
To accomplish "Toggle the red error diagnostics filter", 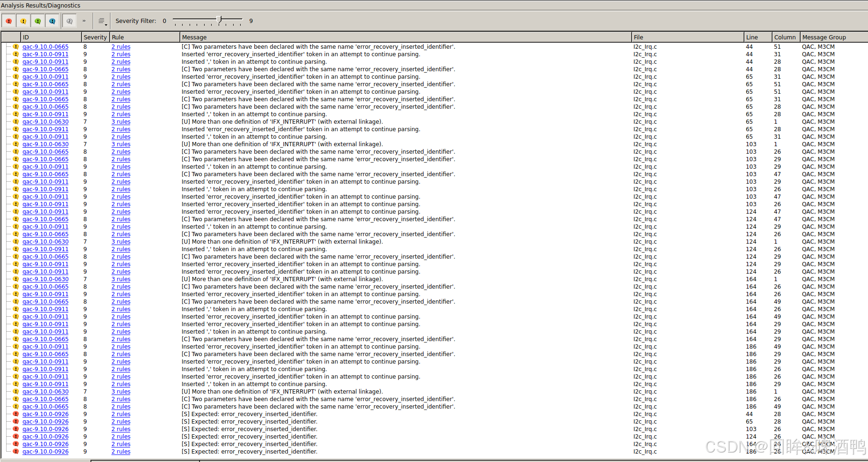I will pyautogui.click(x=9, y=21).
